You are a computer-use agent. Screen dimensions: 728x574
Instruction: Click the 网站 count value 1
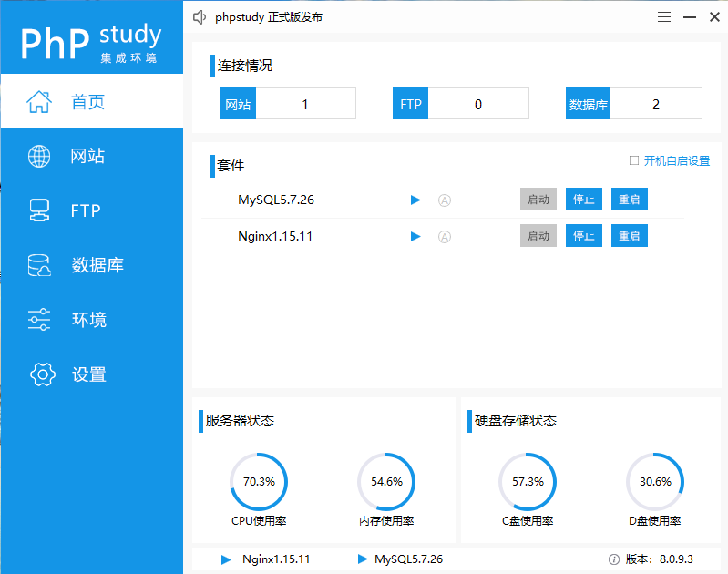click(x=305, y=104)
